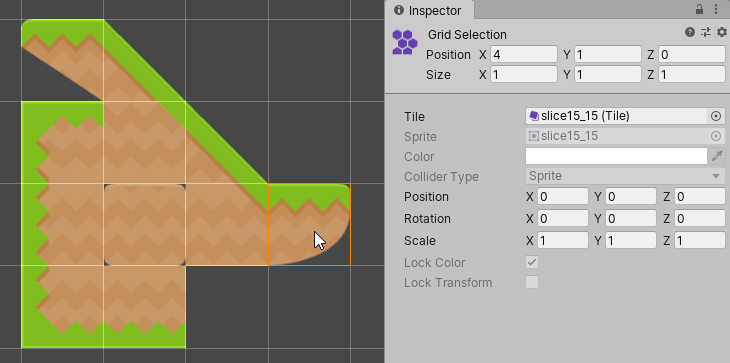Enable the Lock Transform checkbox

click(532, 282)
